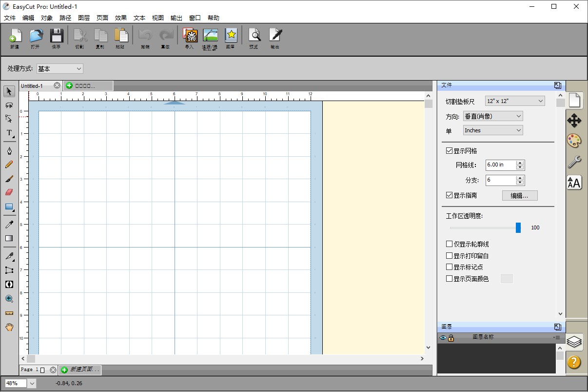Click the 保存 (Save) floppy disk icon

point(57,36)
